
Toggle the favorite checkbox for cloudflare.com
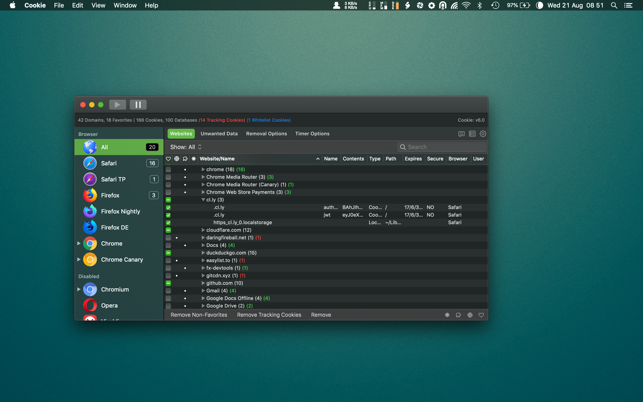tap(168, 230)
